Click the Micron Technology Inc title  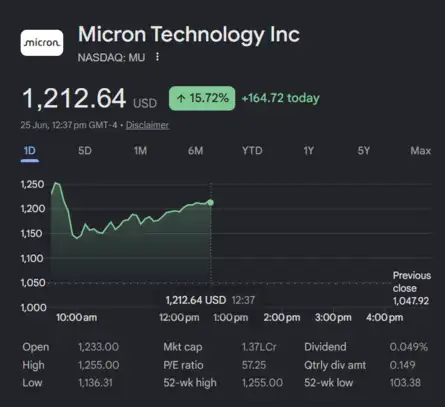pos(189,35)
